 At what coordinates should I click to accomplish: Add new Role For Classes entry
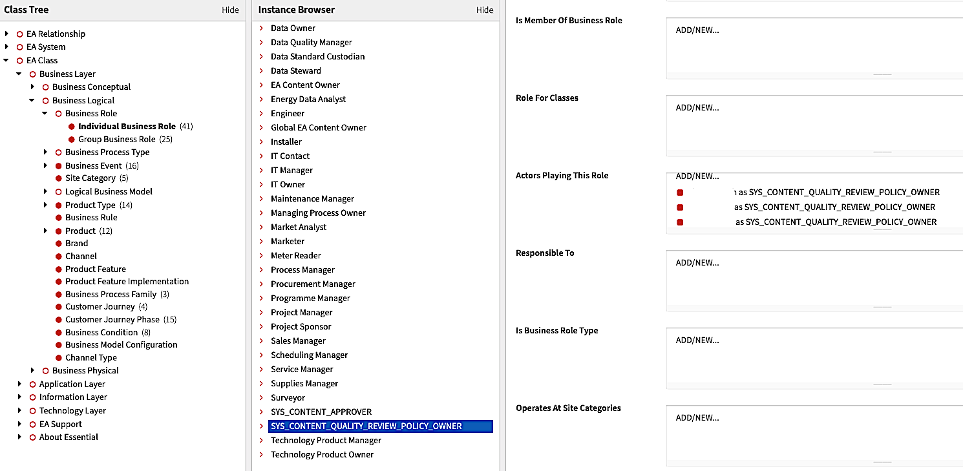(x=697, y=108)
